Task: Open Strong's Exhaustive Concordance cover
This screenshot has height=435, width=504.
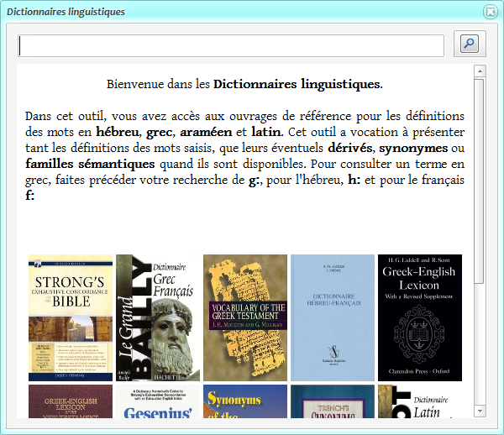Action: 71,317
